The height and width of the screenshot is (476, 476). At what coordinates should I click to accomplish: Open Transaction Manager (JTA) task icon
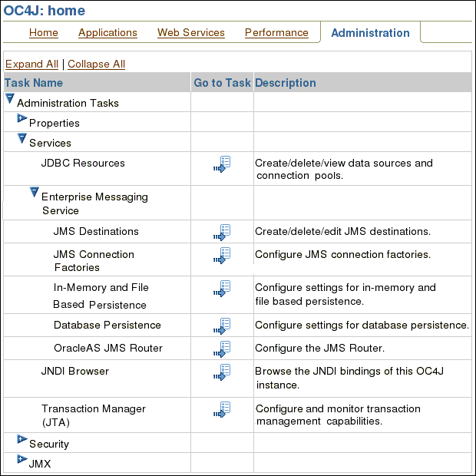tap(222, 409)
